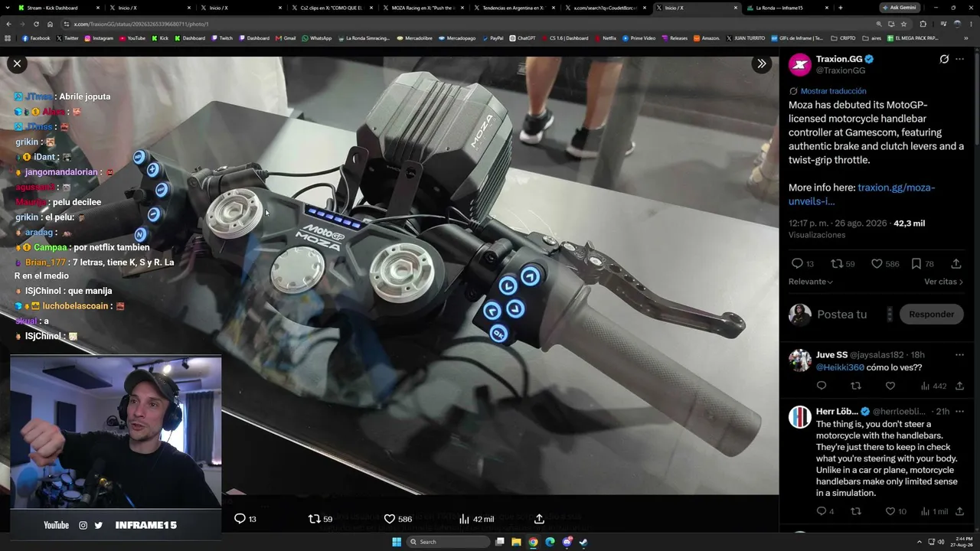Click the browser home icon
The width and height of the screenshot is (980, 551).
click(x=50, y=24)
